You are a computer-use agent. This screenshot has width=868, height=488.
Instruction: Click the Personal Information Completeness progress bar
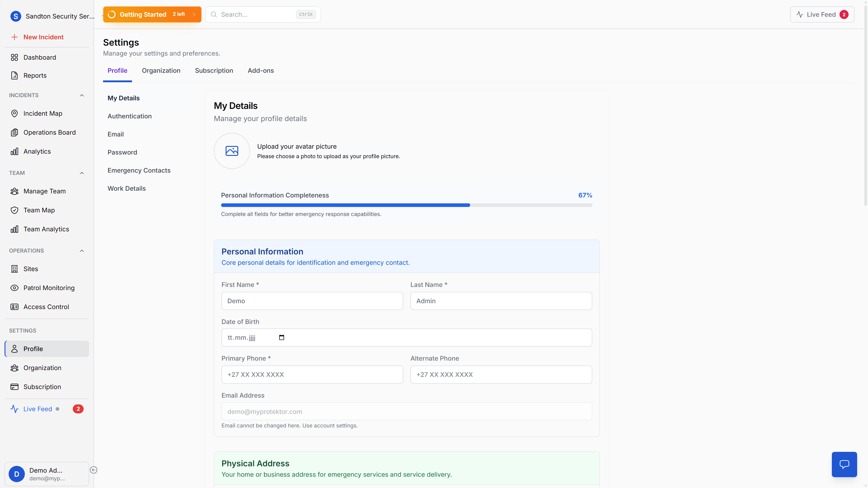point(407,205)
